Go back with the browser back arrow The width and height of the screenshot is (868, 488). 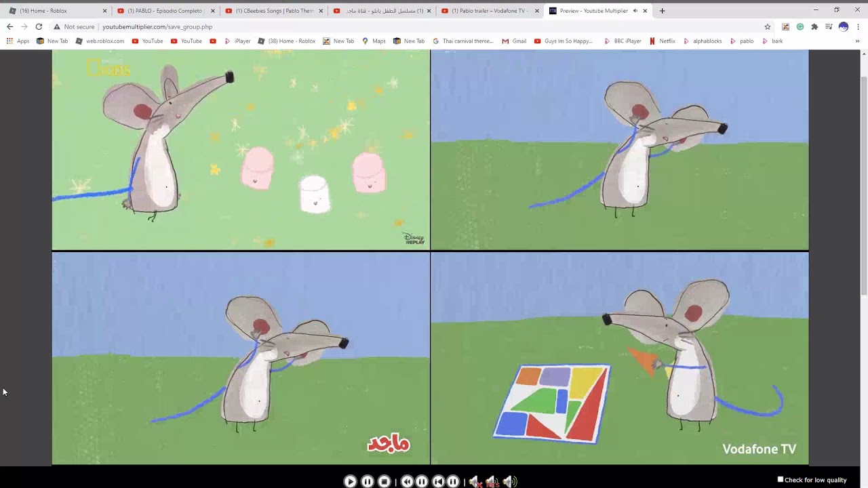[9, 26]
